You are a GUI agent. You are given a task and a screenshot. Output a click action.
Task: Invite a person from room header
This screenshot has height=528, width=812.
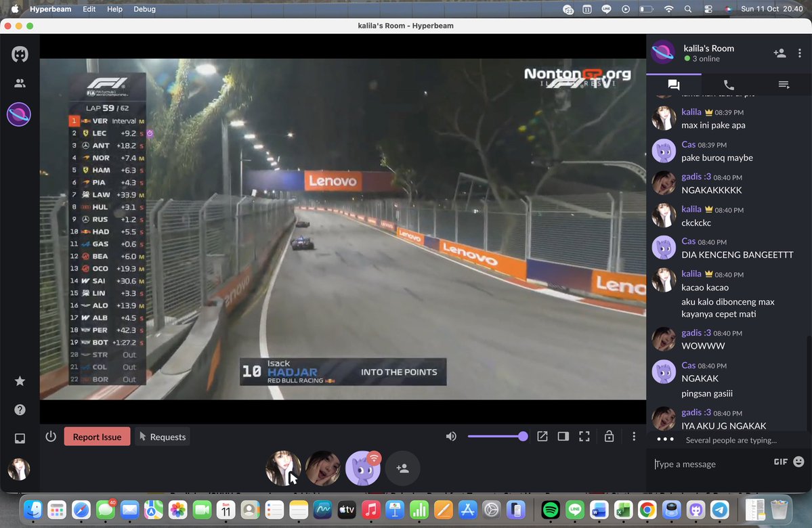[x=779, y=53]
